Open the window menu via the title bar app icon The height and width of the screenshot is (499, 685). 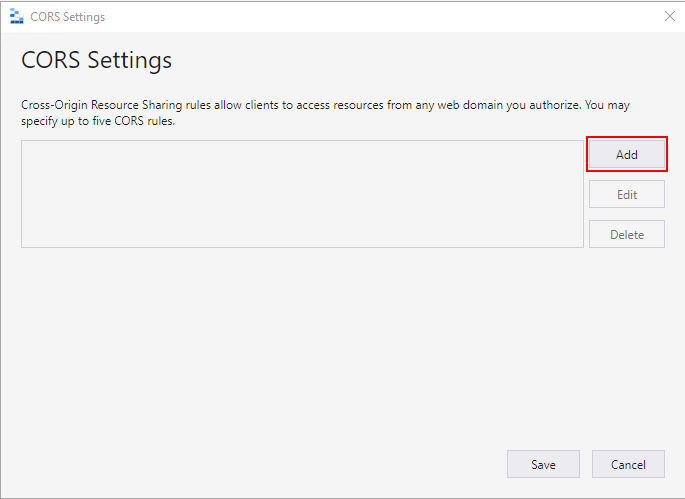tap(17, 17)
